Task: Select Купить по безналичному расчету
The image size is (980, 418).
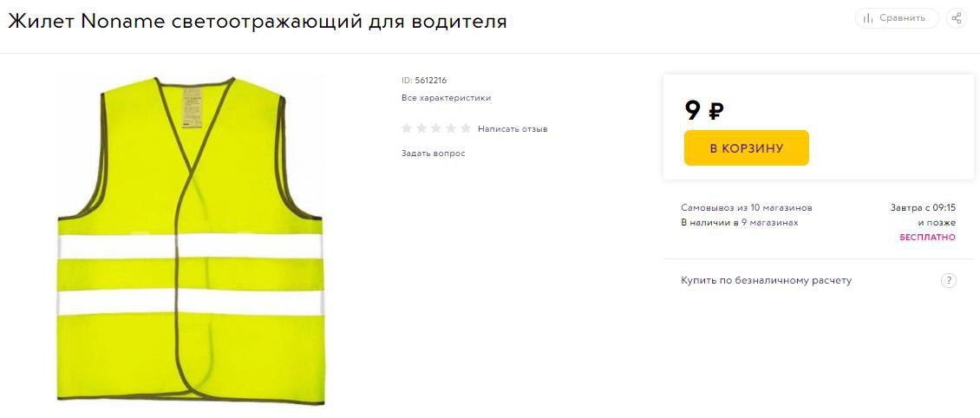Action: pos(767,280)
